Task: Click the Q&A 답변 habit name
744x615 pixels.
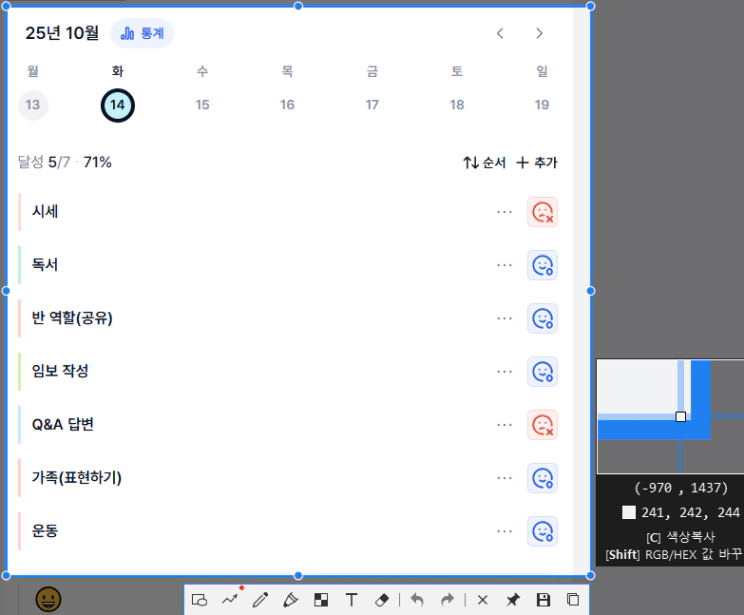Action: (x=63, y=424)
